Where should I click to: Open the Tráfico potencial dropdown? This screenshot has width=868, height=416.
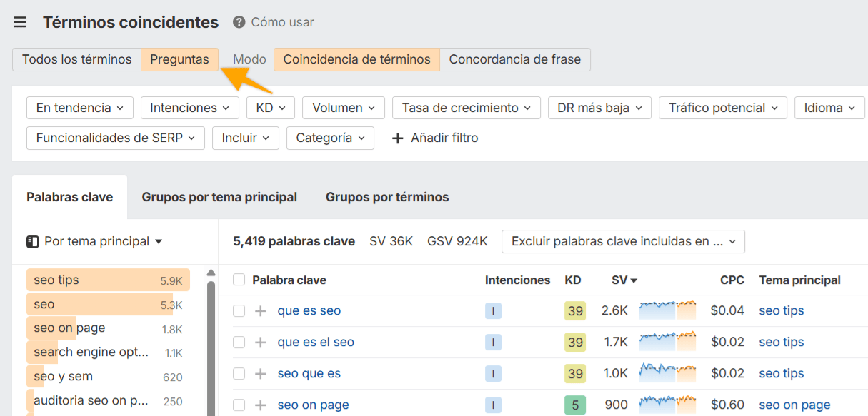tap(723, 108)
